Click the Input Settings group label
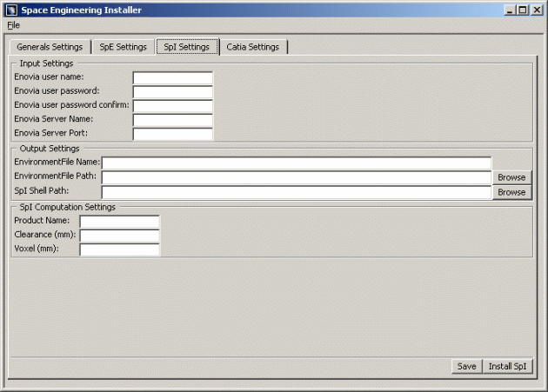 click(x=46, y=63)
